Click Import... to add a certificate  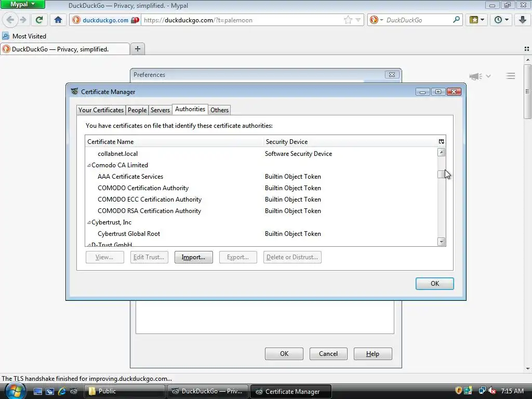193,257
